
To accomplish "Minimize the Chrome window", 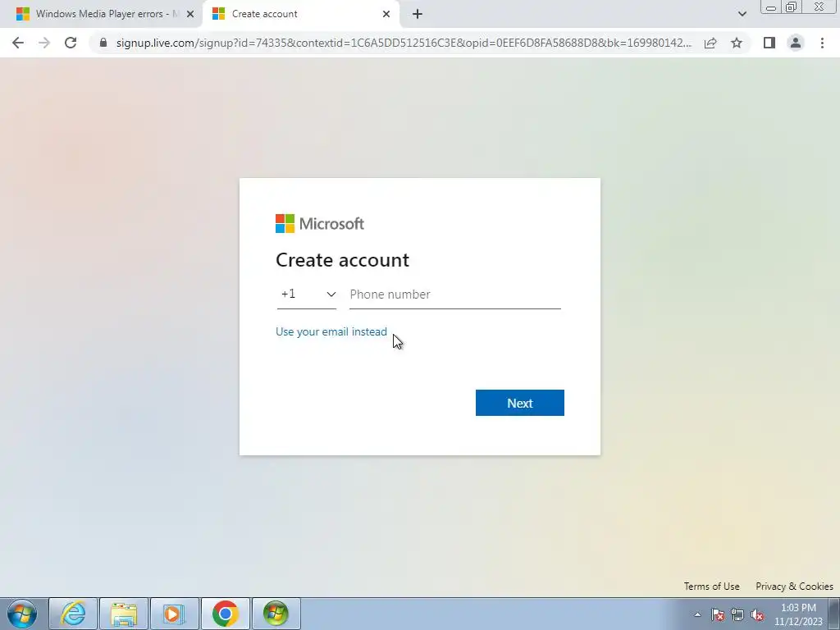I will [771, 7].
